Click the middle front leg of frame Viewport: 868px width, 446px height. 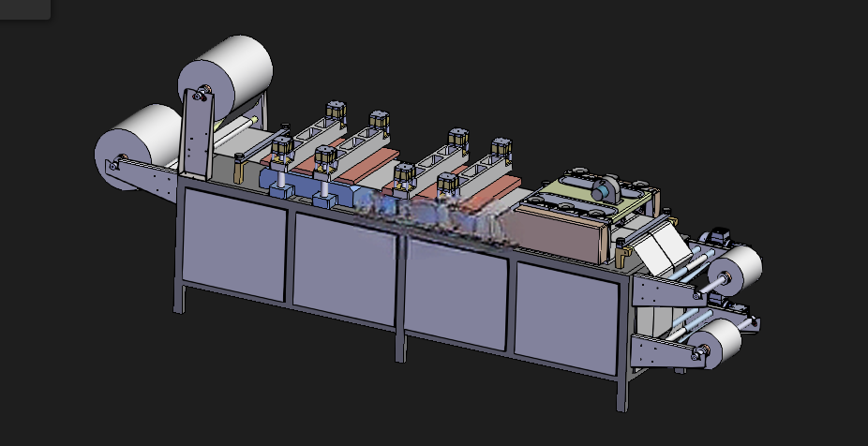401,346
